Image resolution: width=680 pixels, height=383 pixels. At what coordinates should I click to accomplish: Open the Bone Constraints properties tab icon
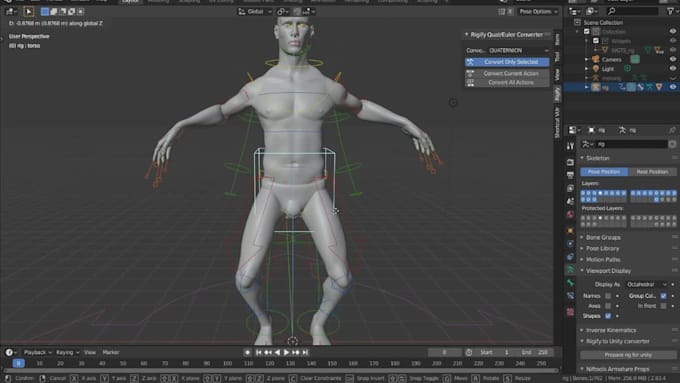[570, 296]
